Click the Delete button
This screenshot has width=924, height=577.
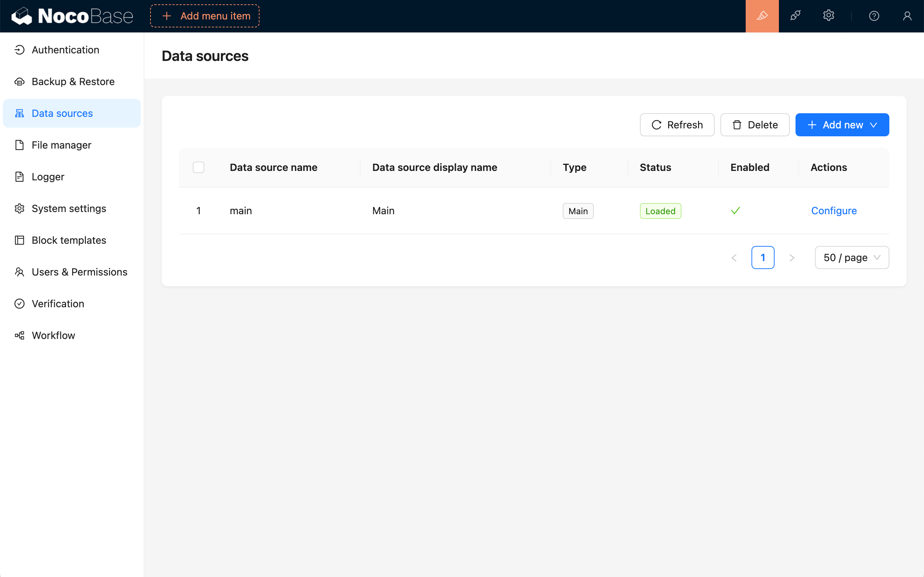coord(754,125)
